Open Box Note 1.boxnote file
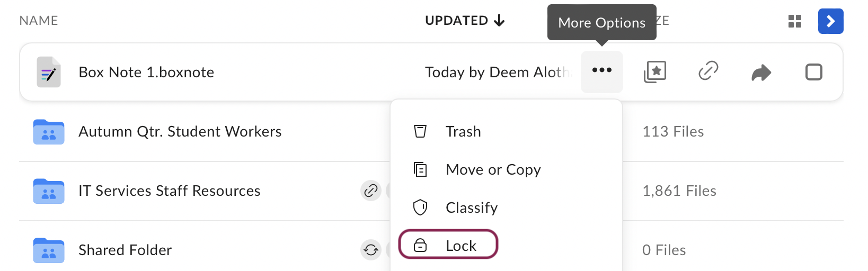The height and width of the screenshot is (271, 868). [146, 72]
